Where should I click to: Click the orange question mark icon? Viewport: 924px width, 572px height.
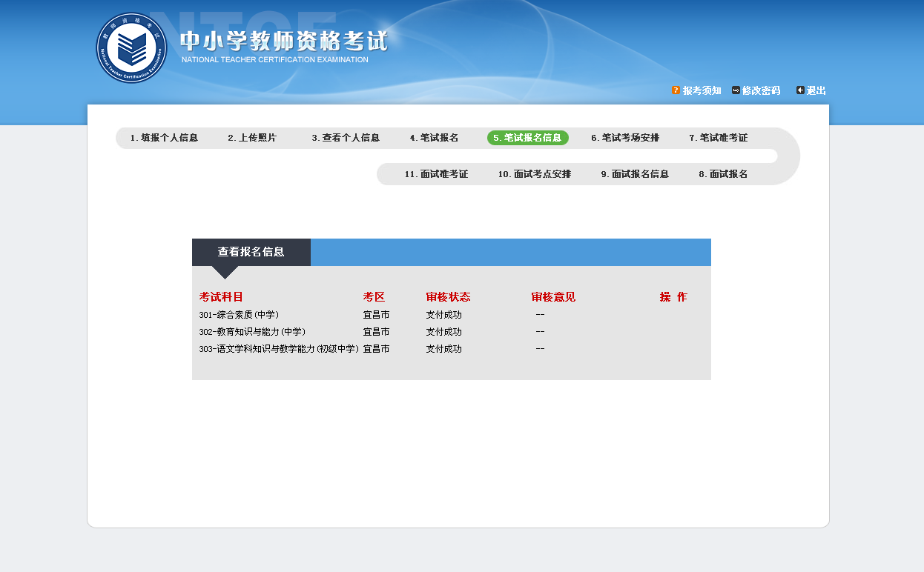[676, 90]
